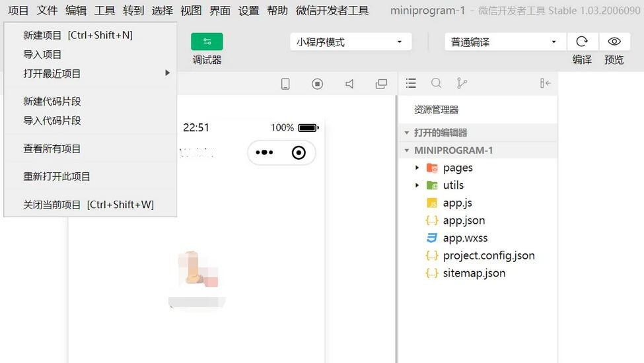Open the 界面 menu
Viewport: 644px width, 363px height.
coord(220,11)
